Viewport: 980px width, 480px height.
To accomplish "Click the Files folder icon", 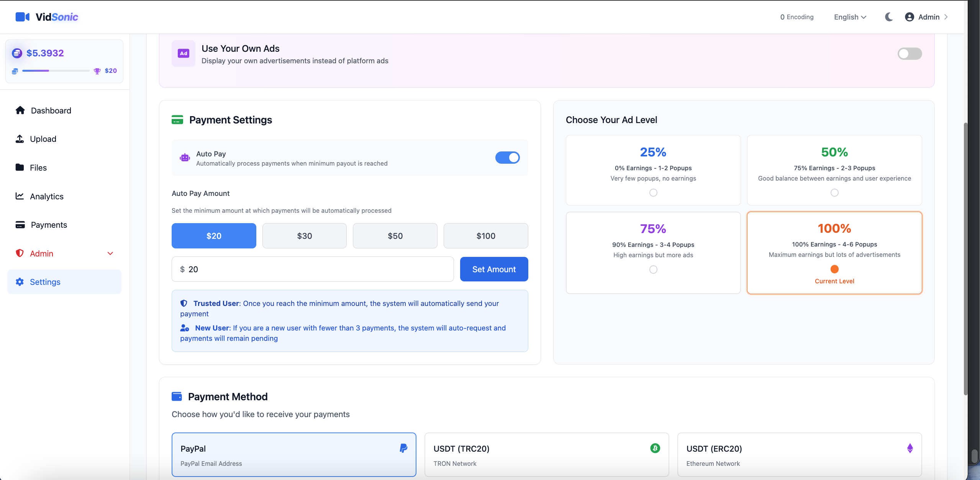I will coord(20,168).
